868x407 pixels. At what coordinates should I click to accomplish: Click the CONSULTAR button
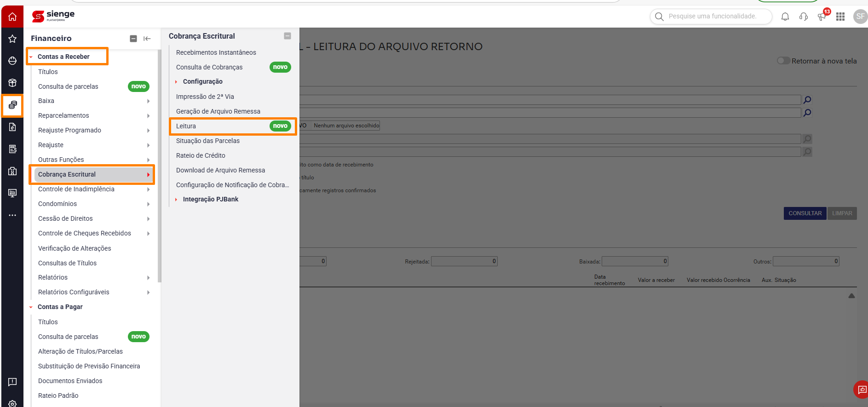[x=805, y=213]
